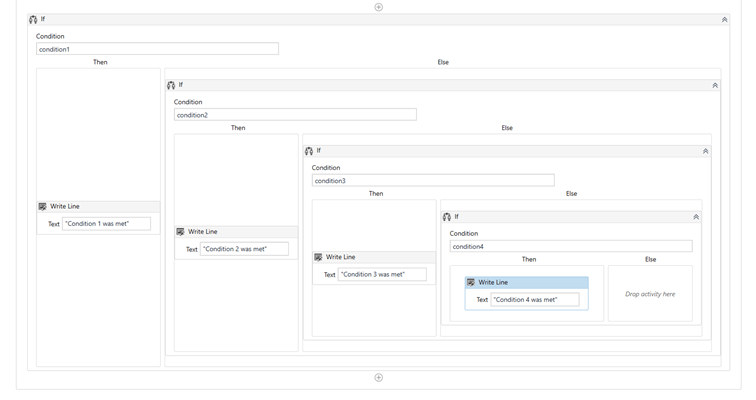Collapse the condition4 If activity
The image size is (756, 400).
[x=696, y=217]
